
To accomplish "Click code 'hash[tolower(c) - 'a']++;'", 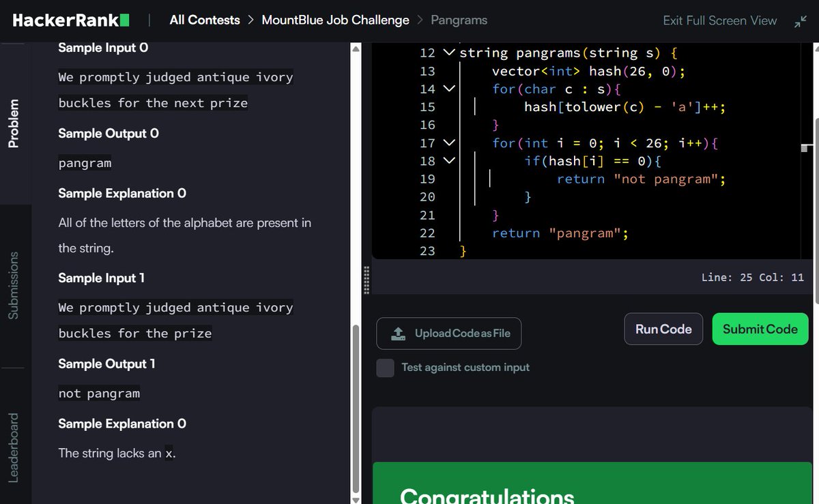I will [624, 107].
